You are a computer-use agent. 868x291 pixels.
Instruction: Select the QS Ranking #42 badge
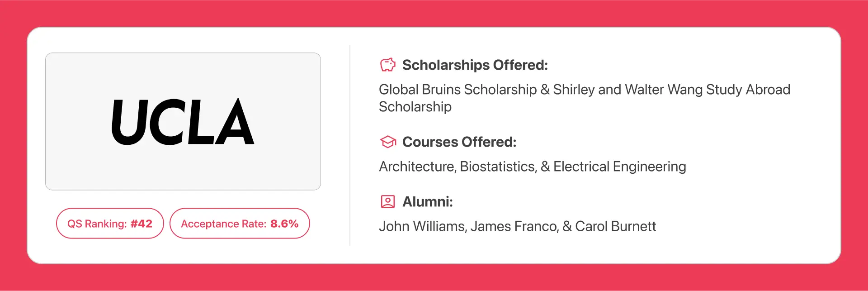pos(110,224)
